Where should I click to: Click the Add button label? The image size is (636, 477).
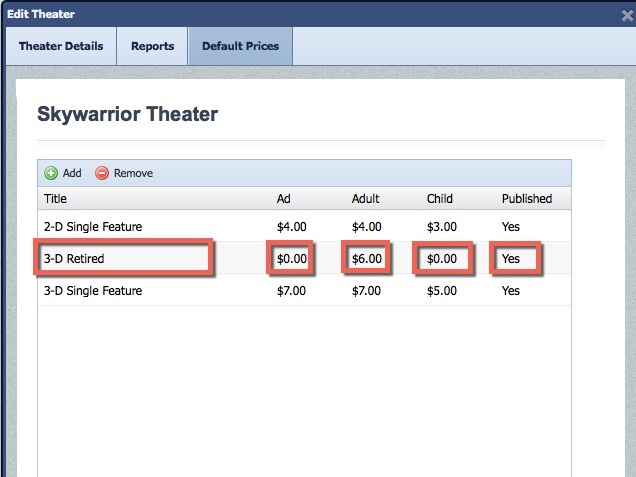pos(72,173)
